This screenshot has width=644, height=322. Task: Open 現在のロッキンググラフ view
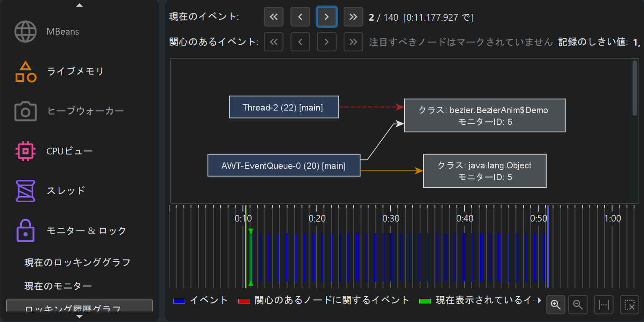pos(77,262)
